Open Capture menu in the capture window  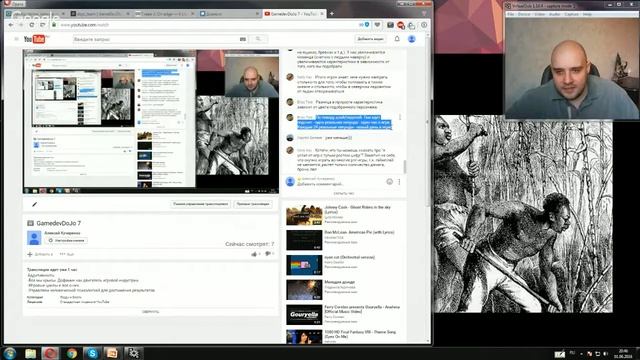pos(571,14)
